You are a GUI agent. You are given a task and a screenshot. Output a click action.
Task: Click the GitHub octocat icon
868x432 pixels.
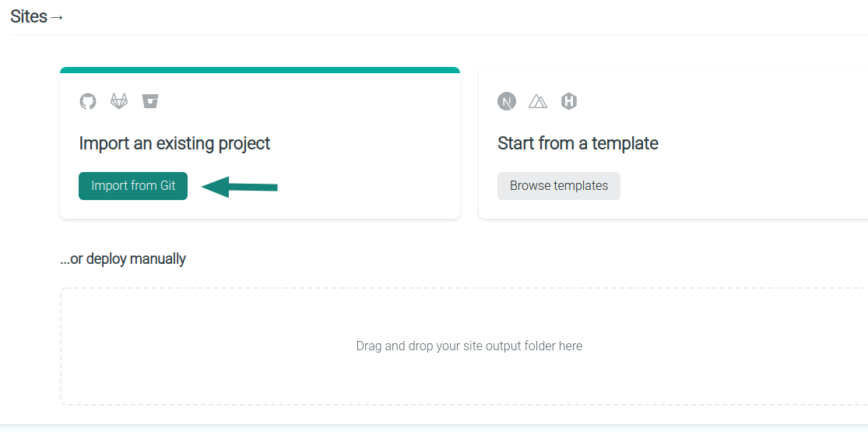(87, 101)
